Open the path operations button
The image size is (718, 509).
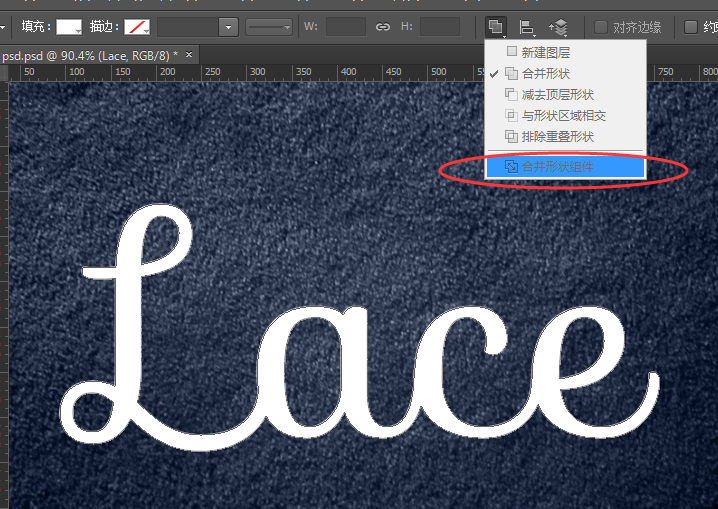[495, 27]
